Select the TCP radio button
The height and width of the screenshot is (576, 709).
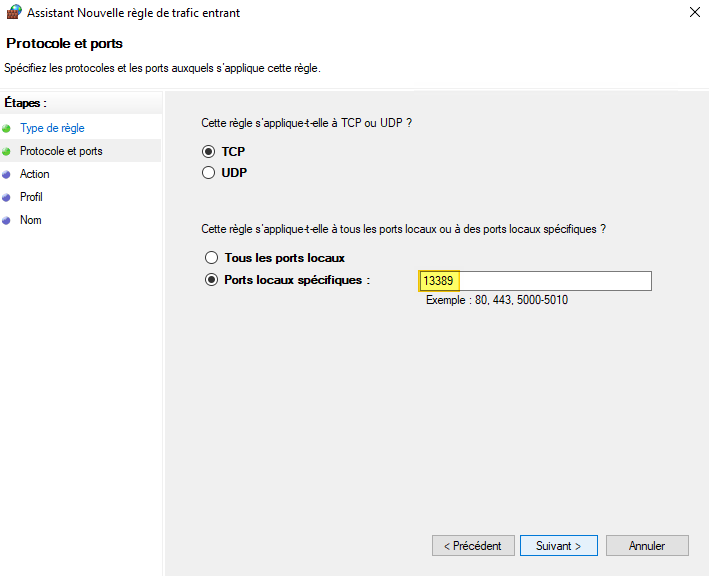click(209, 152)
